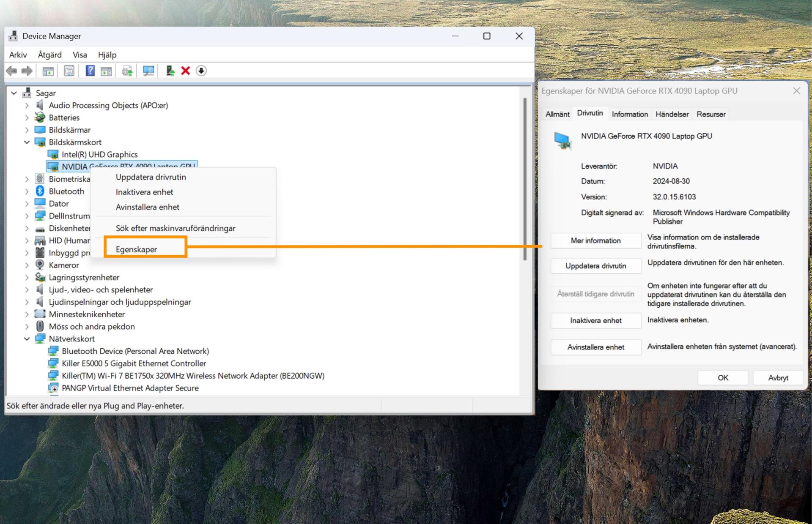The width and height of the screenshot is (812, 524).
Task: Click the back arrow toolbar icon
Action: click(12, 71)
